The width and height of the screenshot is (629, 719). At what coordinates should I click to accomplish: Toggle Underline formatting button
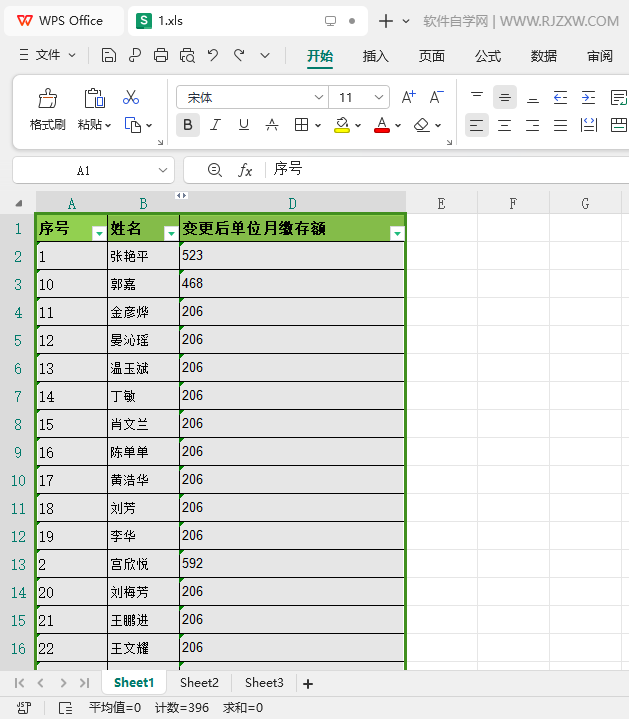(244, 125)
